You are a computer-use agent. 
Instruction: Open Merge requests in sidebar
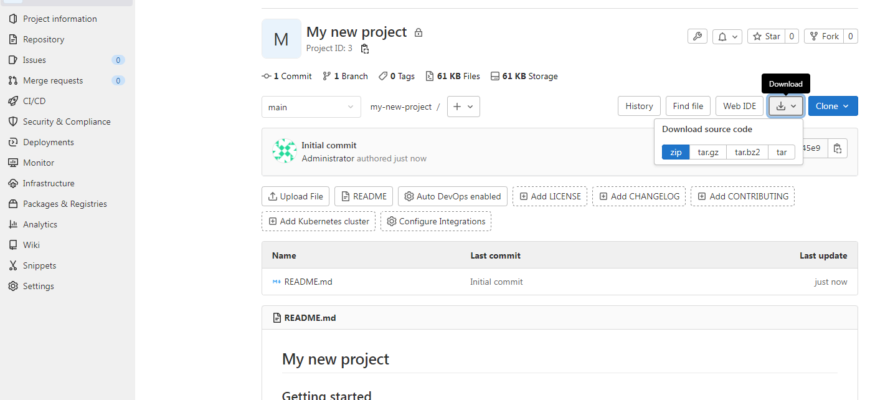pyautogui.click(x=53, y=80)
